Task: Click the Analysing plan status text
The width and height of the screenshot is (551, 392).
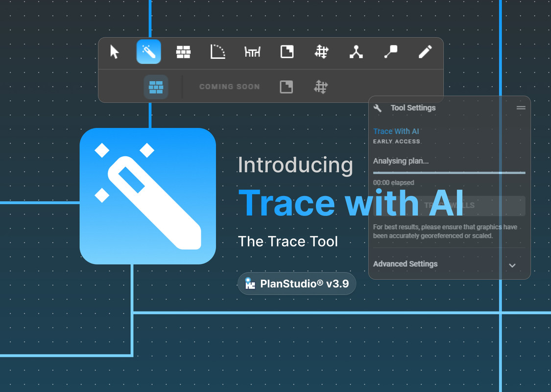Action: click(x=401, y=161)
